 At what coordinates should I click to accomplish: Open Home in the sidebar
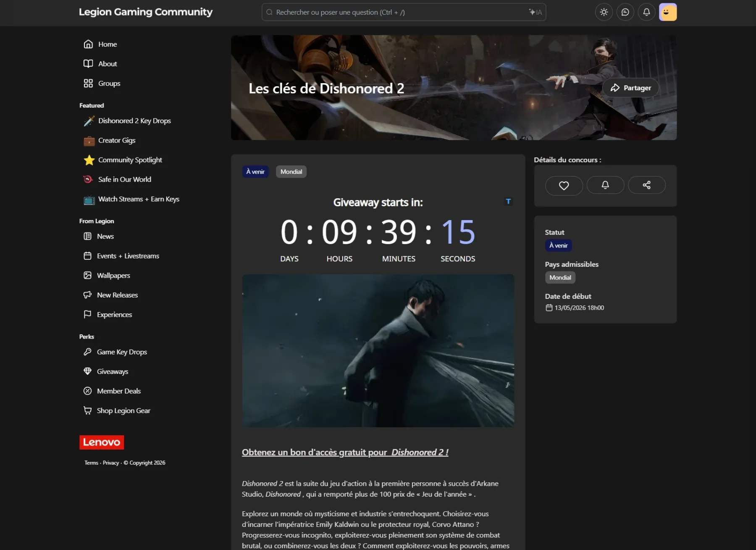pos(108,44)
